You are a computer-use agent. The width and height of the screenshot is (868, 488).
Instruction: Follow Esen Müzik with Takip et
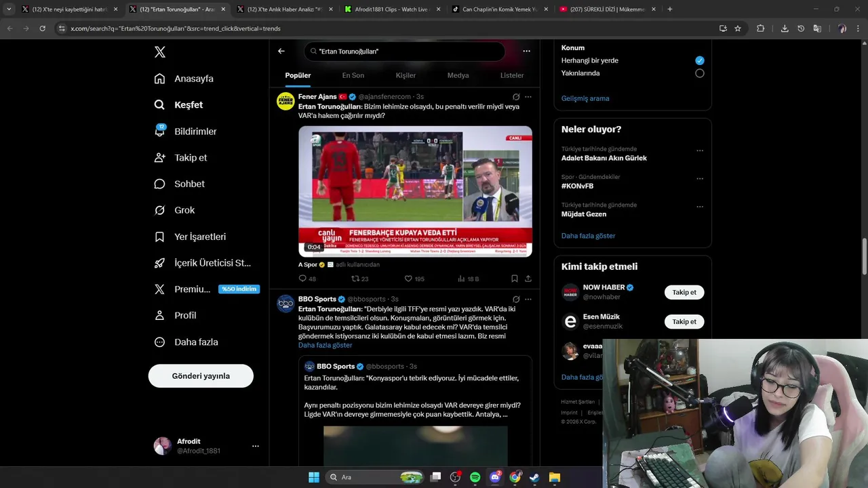click(684, 321)
